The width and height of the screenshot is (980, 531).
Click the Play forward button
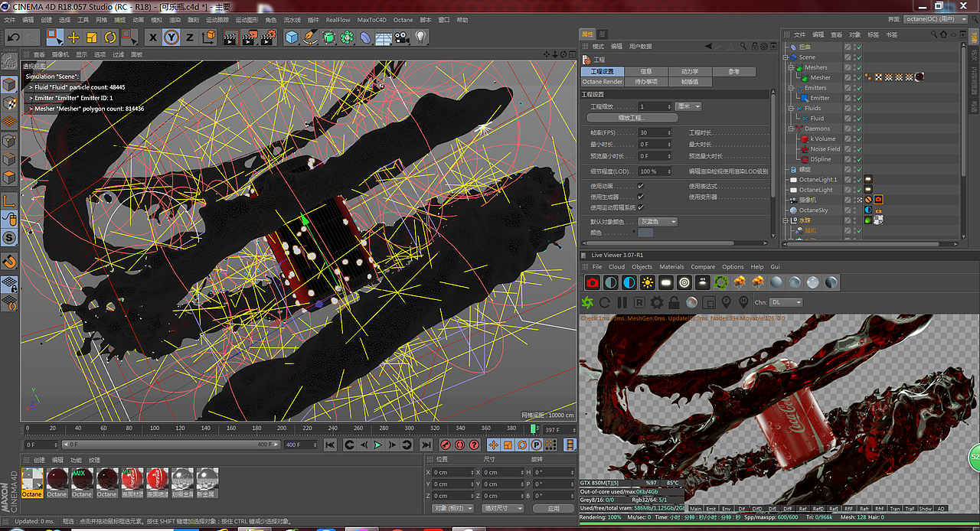coord(377,445)
